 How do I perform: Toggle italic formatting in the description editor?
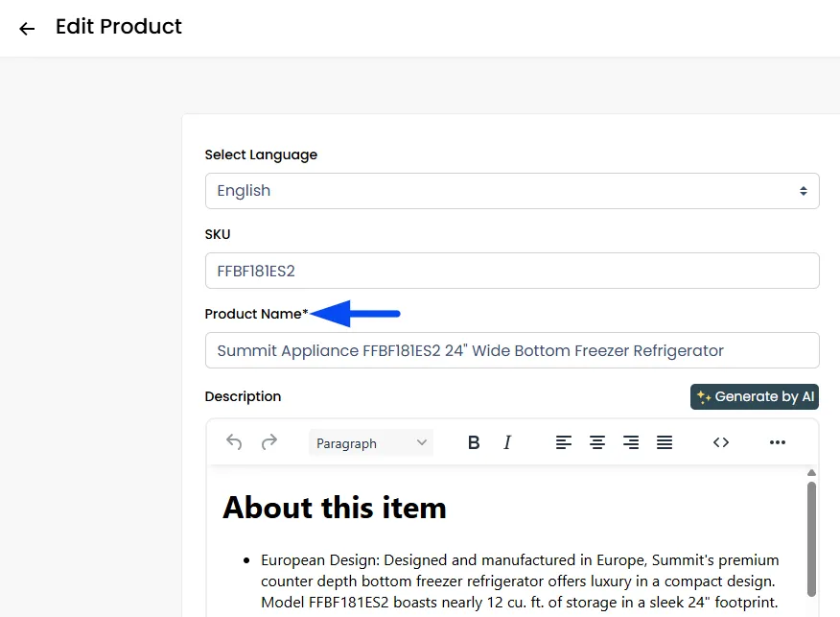pyautogui.click(x=507, y=442)
